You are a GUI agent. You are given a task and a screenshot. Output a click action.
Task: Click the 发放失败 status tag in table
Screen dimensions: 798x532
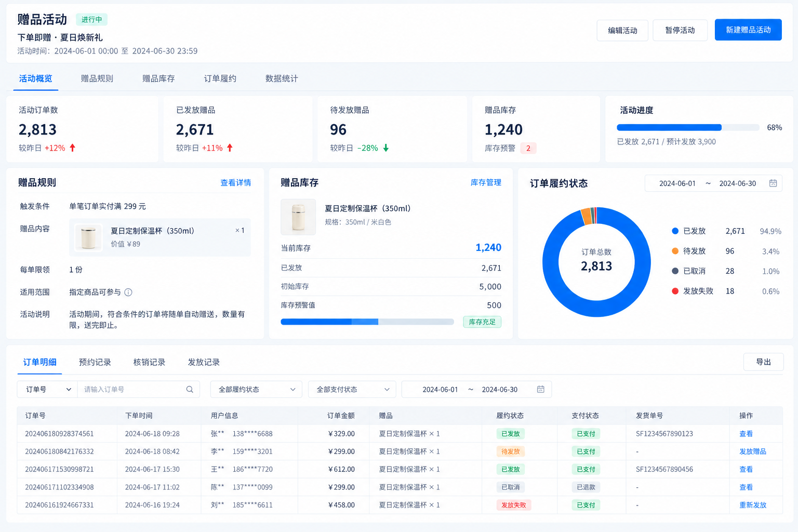pyautogui.click(x=514, y=505)
